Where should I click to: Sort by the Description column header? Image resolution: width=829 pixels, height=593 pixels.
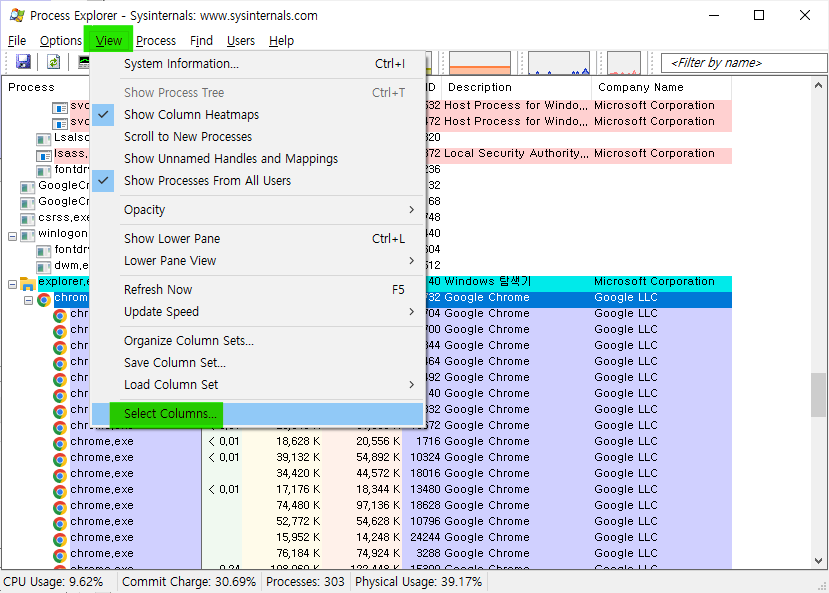(x=516, y=87)
